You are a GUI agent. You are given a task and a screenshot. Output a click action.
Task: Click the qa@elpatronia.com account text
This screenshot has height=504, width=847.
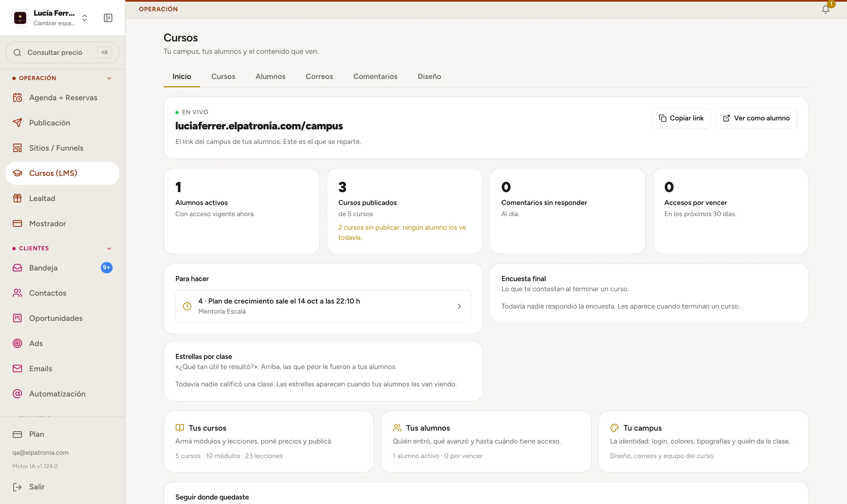coord(40,453)
